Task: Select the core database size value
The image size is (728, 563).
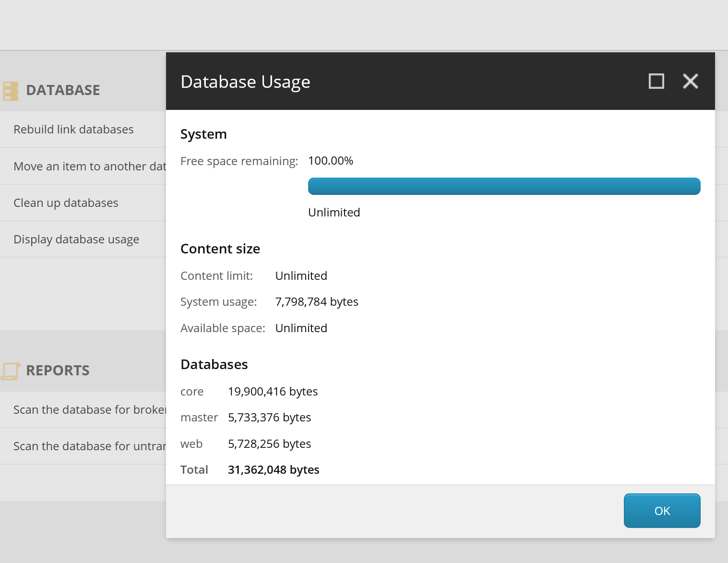Action: [x=273, y=392]
